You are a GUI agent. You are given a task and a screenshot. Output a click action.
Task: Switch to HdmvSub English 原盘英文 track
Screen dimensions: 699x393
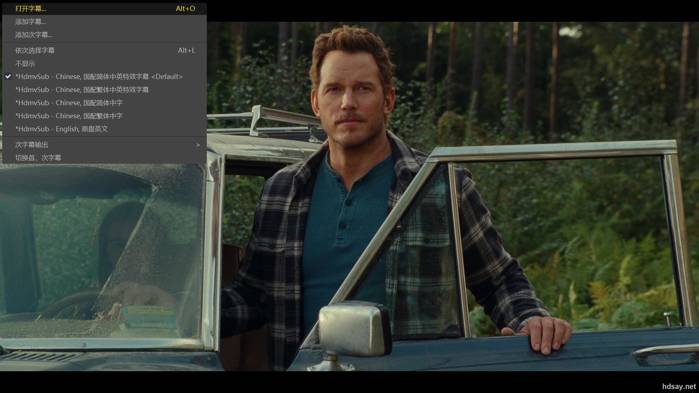pyautogui.click(x=104, y=129)
